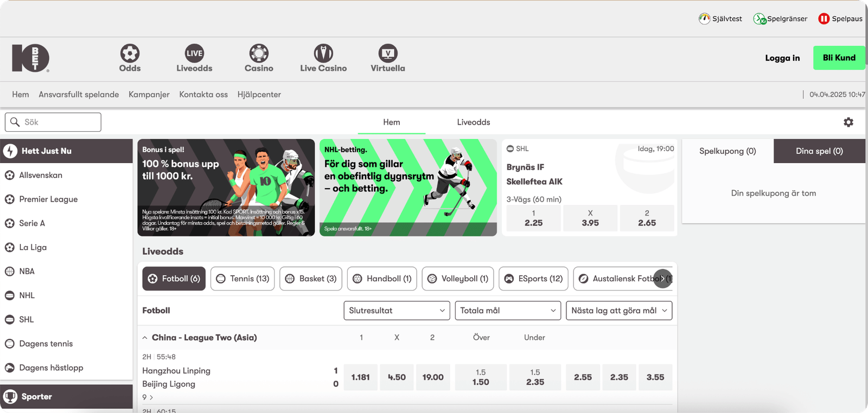The width and height of the screenshot is (868, 413).
Task: Switch to the Hem tab
Action: 392,122
